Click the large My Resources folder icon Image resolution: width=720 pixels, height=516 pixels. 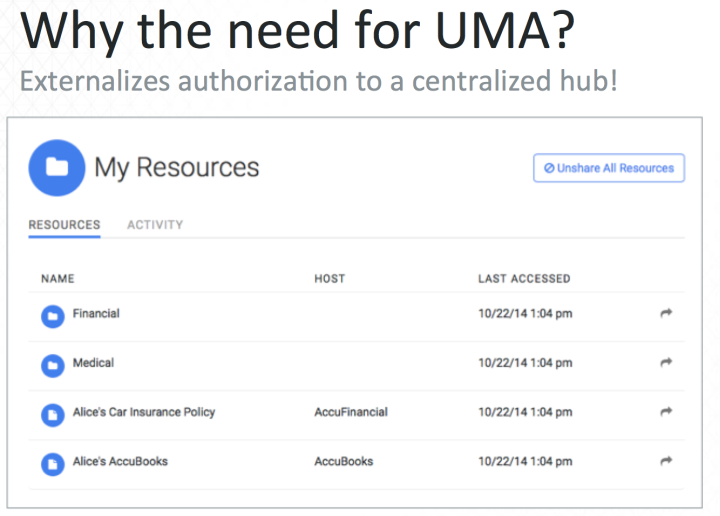click(57, 167)
